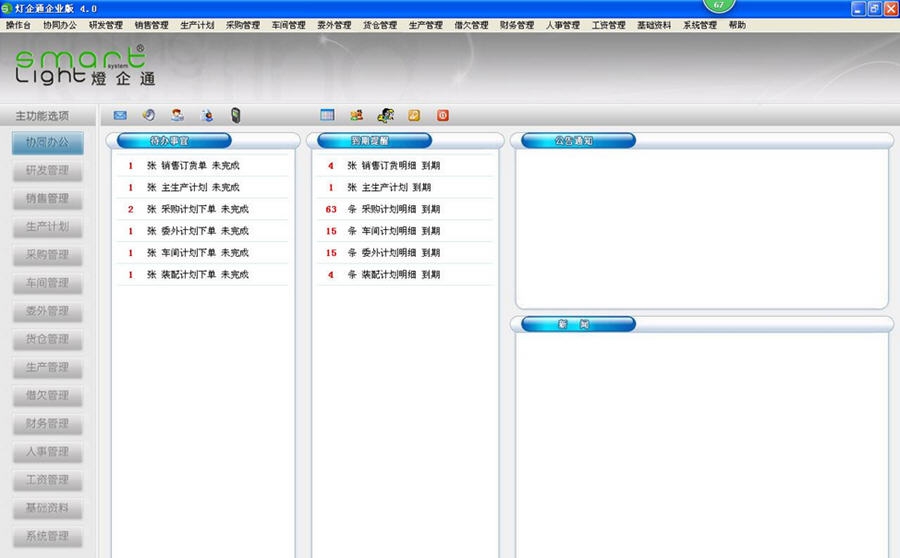
Task: Select 基础资料 in the left sidebar
Action: point(47,509)
